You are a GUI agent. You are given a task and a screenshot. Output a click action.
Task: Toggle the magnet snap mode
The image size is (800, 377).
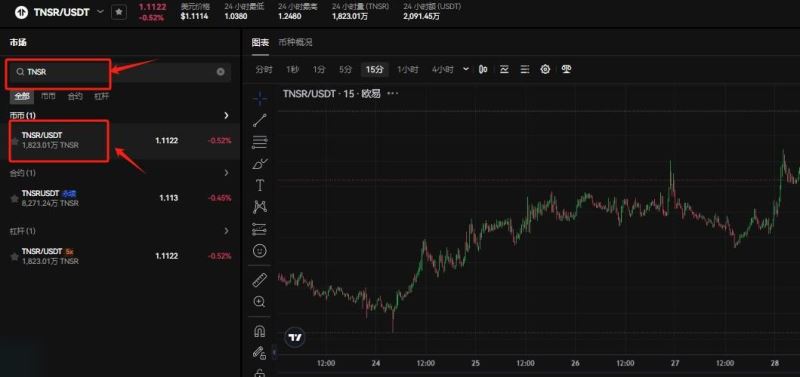click(x=260, y=331)
